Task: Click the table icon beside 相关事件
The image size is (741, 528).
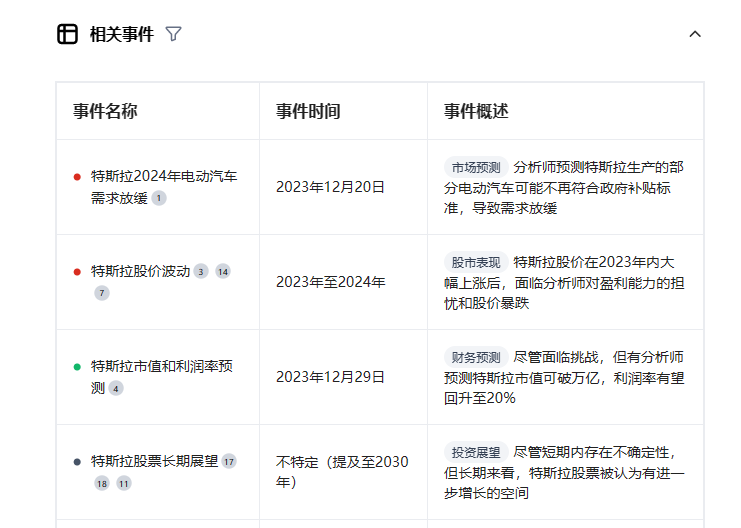Action: point(67,34)
